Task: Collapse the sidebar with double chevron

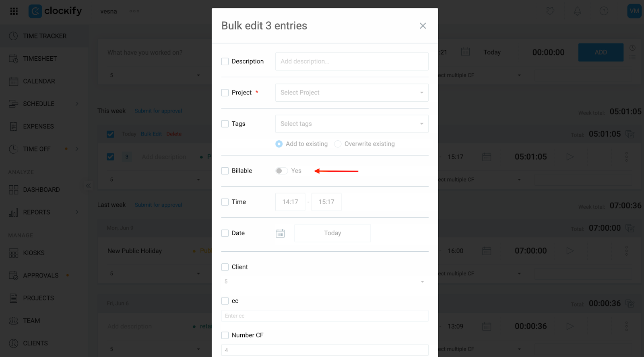Action: point(88,186)
